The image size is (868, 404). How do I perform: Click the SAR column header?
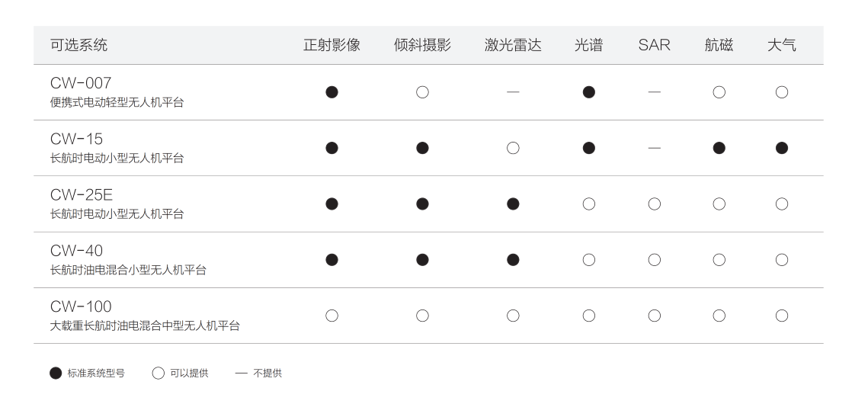(x=654, y=45)
